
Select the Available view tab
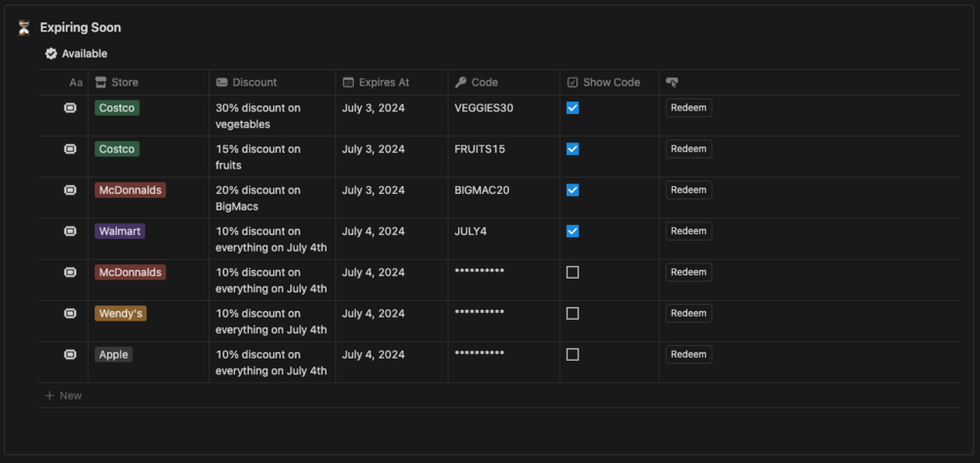[x=76, y=54]
